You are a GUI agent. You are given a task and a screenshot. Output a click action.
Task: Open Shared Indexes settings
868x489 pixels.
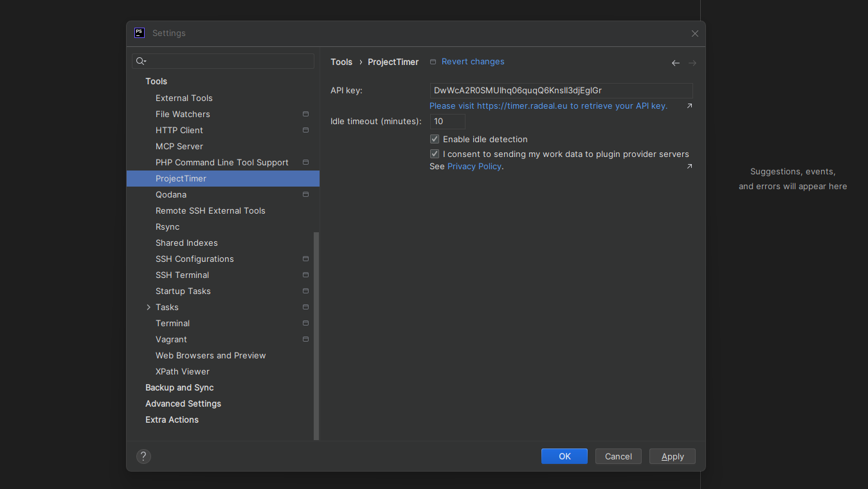[186, 243]
